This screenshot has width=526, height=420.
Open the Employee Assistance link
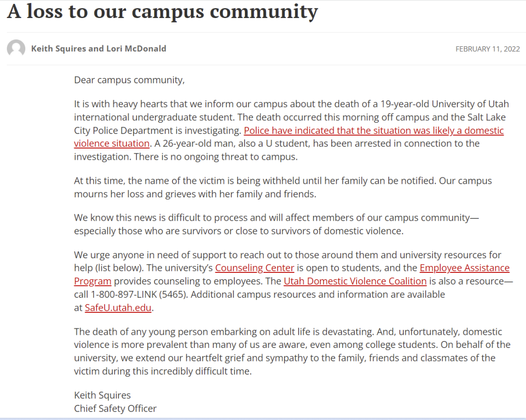pos(465,268)
